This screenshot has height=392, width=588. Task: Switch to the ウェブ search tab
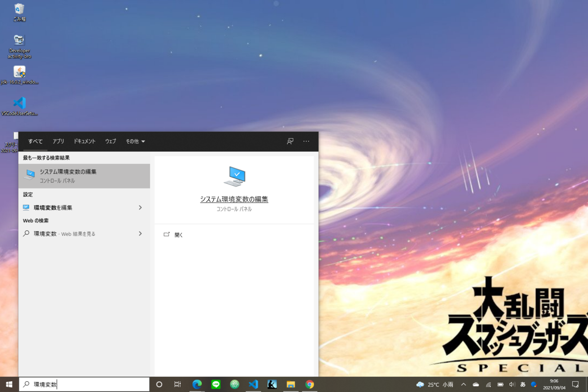[111, 141]
